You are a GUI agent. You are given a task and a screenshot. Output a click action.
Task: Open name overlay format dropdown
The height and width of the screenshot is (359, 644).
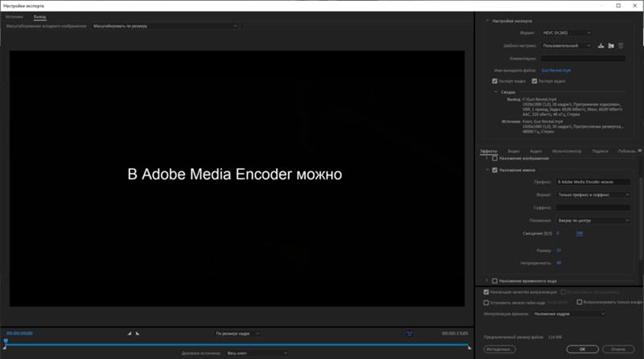tap(593, 195)
